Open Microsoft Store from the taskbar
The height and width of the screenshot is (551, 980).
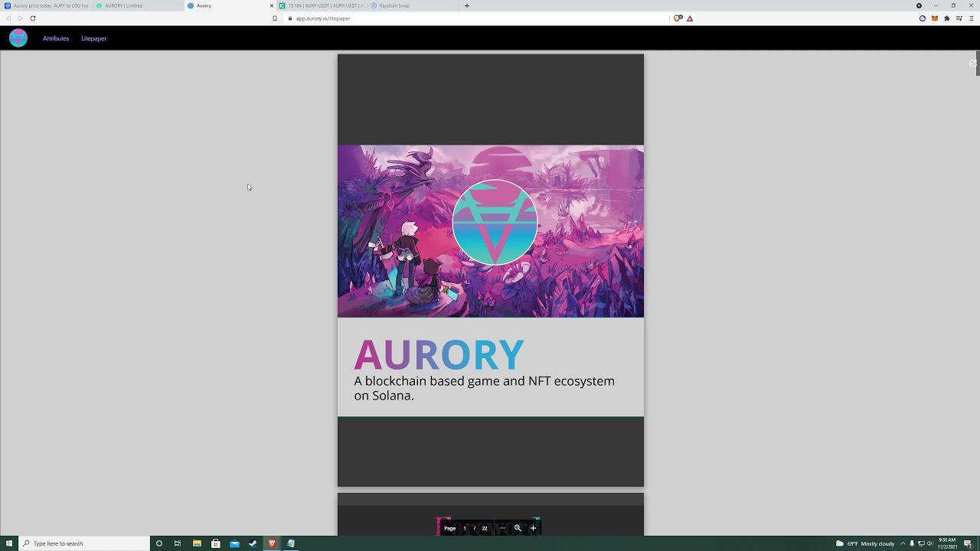click(x=216, y=543)
